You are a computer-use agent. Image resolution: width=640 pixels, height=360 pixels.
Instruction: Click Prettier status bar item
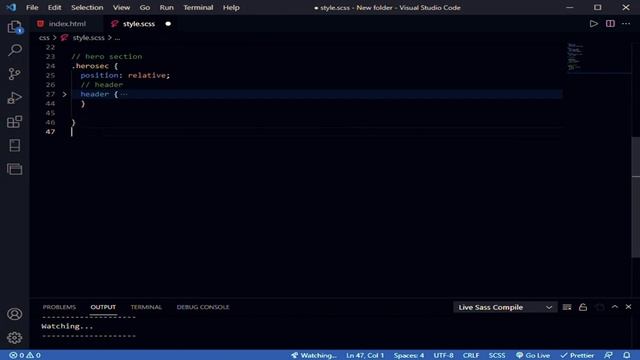coord(577,355)
